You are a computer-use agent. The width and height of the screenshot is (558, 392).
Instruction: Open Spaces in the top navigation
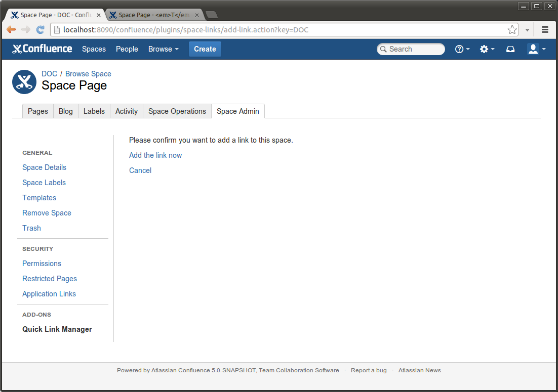point(94,49)
